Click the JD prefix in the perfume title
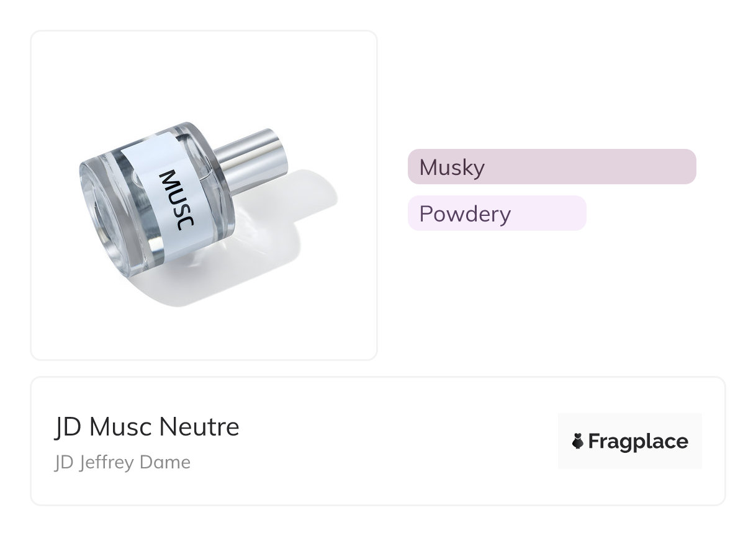This screenshot has height=536, width=756. coord(68,427)
